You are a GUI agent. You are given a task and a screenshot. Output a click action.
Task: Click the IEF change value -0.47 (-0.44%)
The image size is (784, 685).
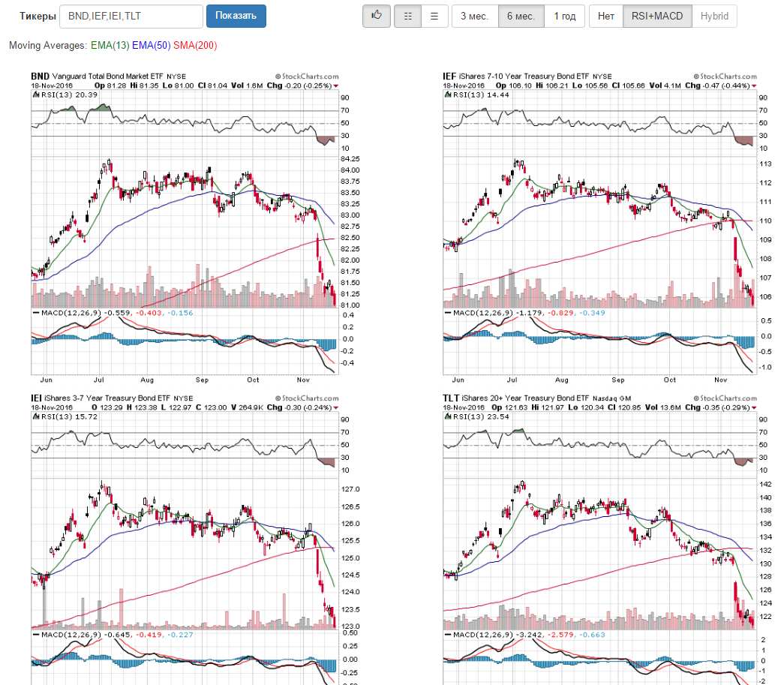[x=725, y=86]
